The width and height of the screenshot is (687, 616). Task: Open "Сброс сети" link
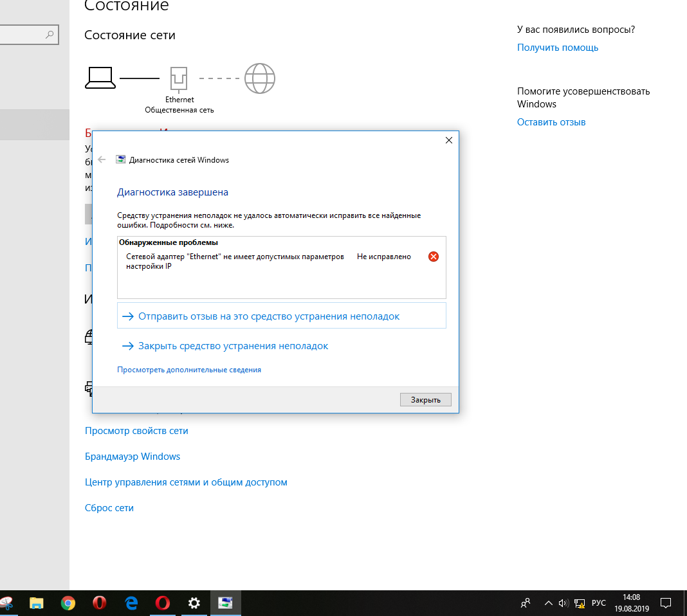click(x=109, y=508)
